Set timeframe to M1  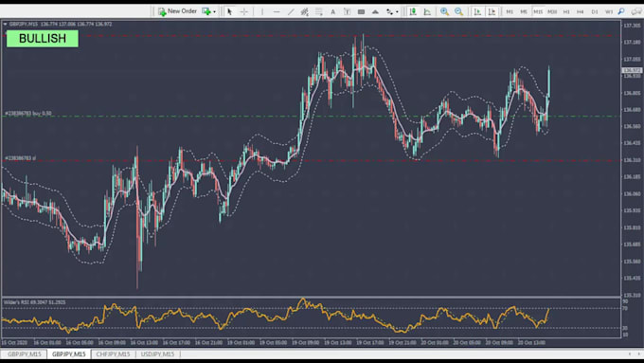(x=510, y=12)
